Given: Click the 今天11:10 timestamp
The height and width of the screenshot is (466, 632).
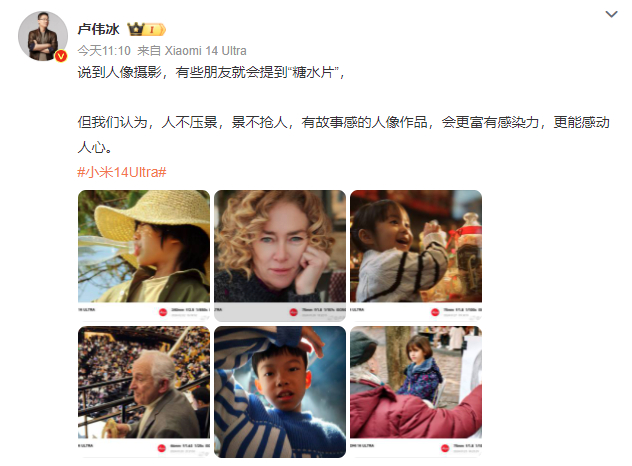Looking at the screenshot, I should click(104, 51).
